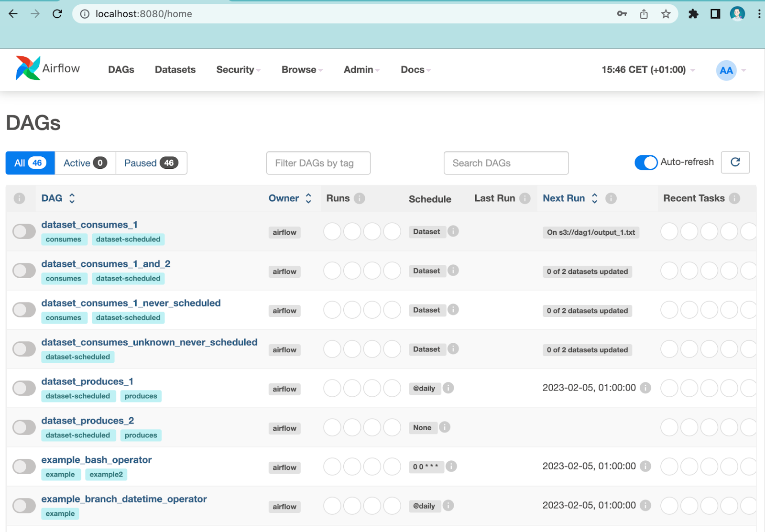Viewport: 765px width, 532px height.
Task: Switch to the Paused DAGs filter tab
Action: coord(151,163)
